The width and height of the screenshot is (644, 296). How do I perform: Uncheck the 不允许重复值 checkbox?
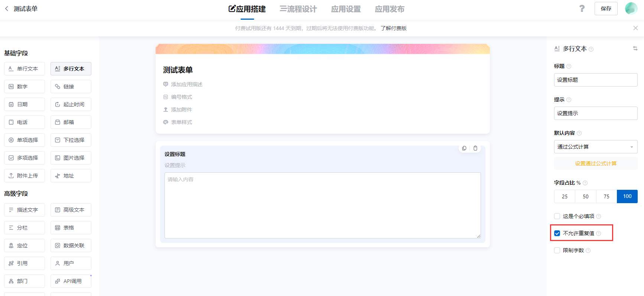pyautogui.click(x=557, y=233)
